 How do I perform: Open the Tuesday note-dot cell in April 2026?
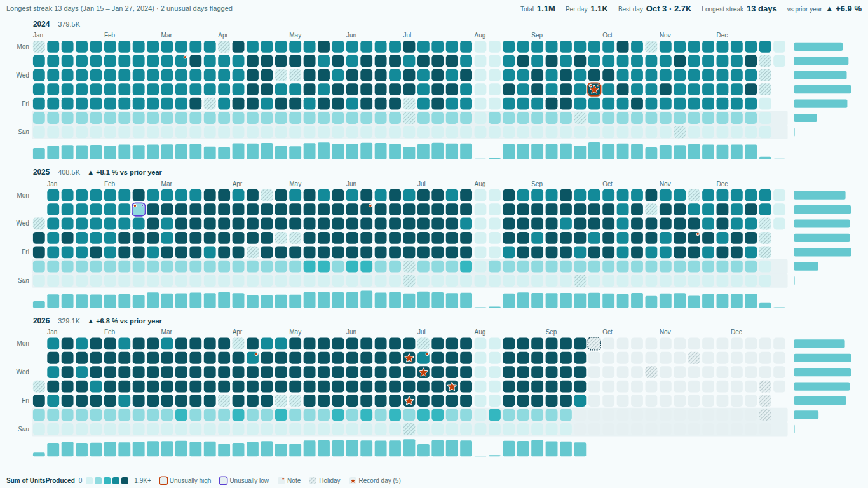(253, 358)
